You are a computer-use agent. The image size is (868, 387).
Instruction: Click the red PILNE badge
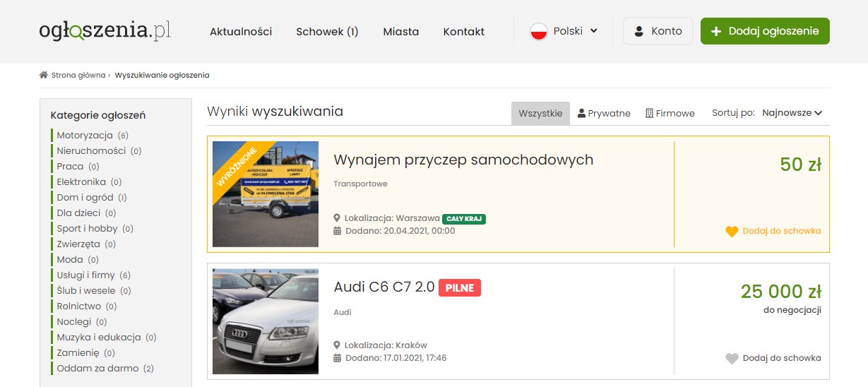point(459,287)
